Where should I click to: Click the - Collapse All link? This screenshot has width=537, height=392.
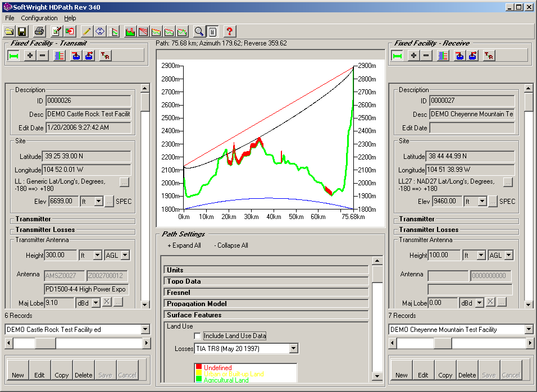(231, 245)
